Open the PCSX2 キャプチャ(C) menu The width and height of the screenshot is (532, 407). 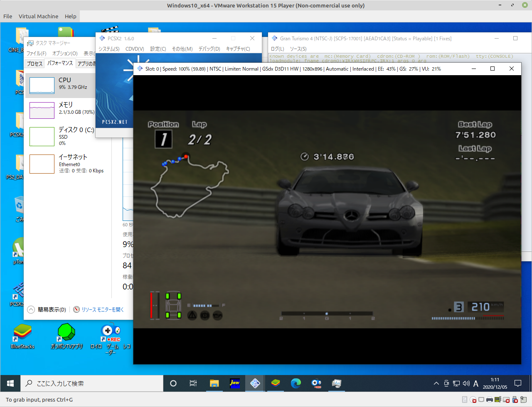tap(238, 49)
